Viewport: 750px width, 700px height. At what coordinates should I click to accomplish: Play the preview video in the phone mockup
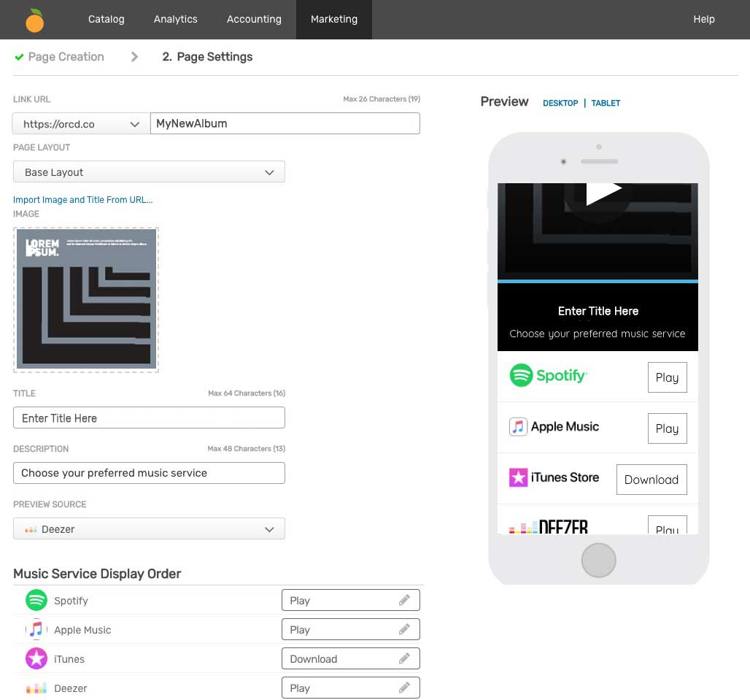coord(603,193)
